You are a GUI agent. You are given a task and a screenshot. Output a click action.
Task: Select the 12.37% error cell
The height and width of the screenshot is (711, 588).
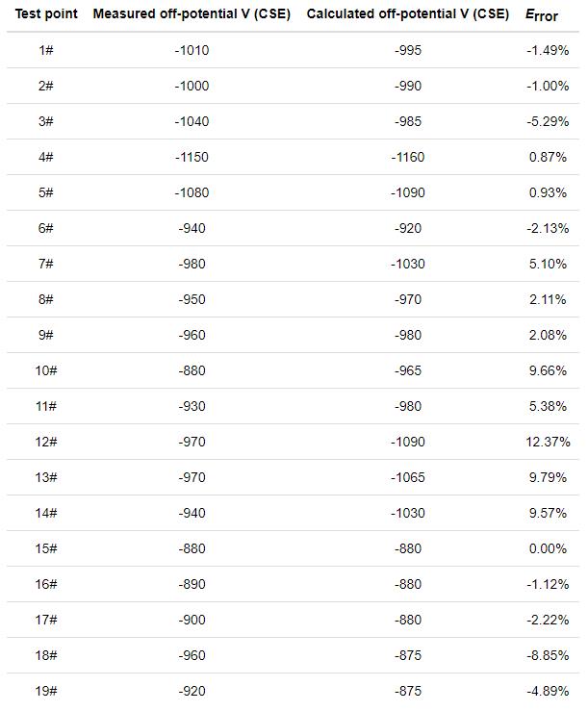click(x=548, y=442)
